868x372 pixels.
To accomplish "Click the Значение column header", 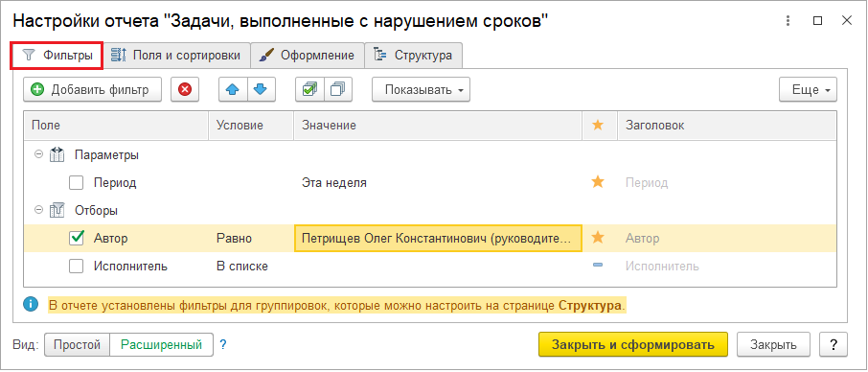I will 438,125.
